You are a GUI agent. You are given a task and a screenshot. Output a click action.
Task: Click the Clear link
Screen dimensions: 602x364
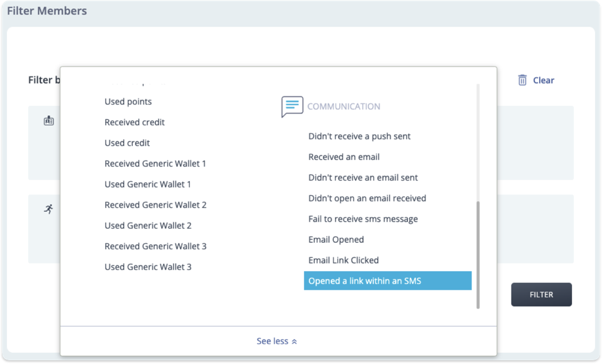[543, 80]
